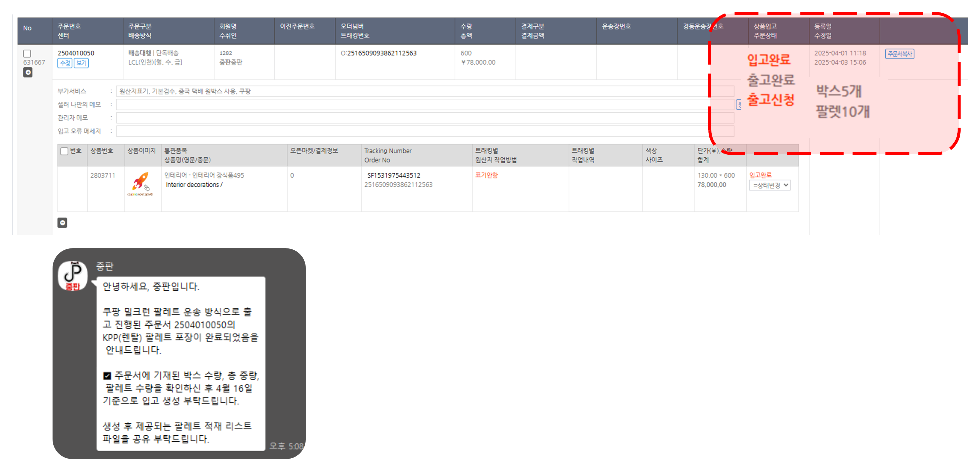Click the 입고완료 status in item row
The height and width of the screenshot is (471, 980).
coord(760,175)
